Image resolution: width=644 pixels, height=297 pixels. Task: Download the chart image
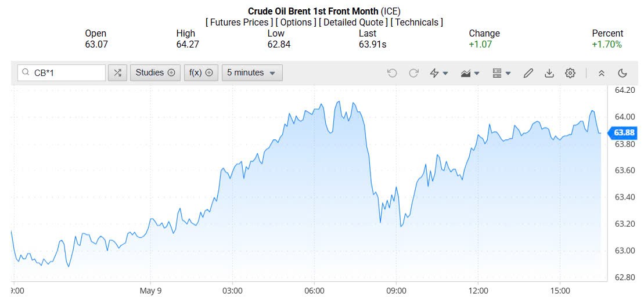pos(549,73)
